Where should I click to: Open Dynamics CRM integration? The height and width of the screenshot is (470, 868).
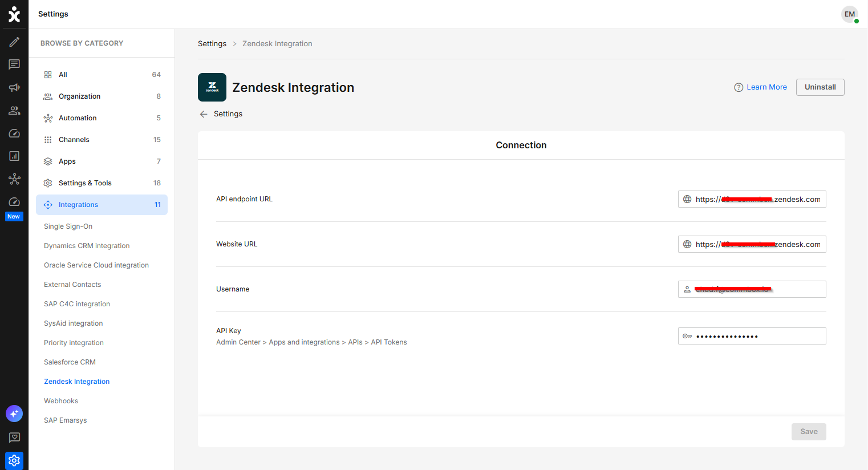(x=87, y=246)
